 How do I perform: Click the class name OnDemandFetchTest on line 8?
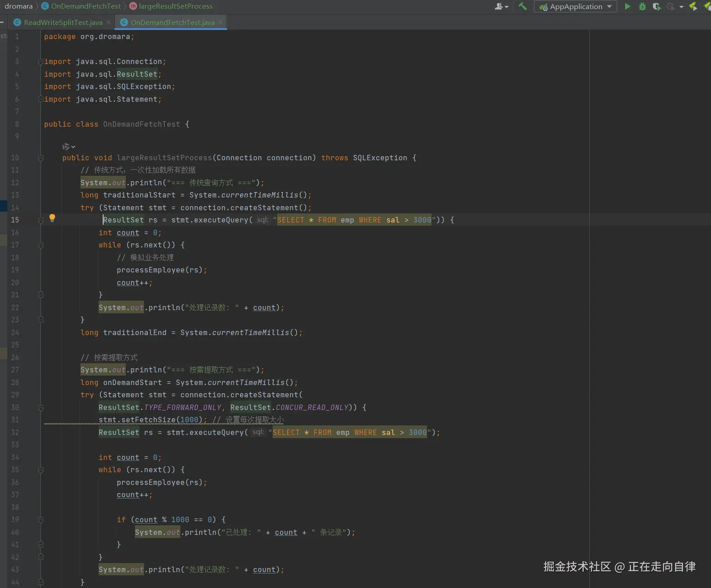coord(141,124)
